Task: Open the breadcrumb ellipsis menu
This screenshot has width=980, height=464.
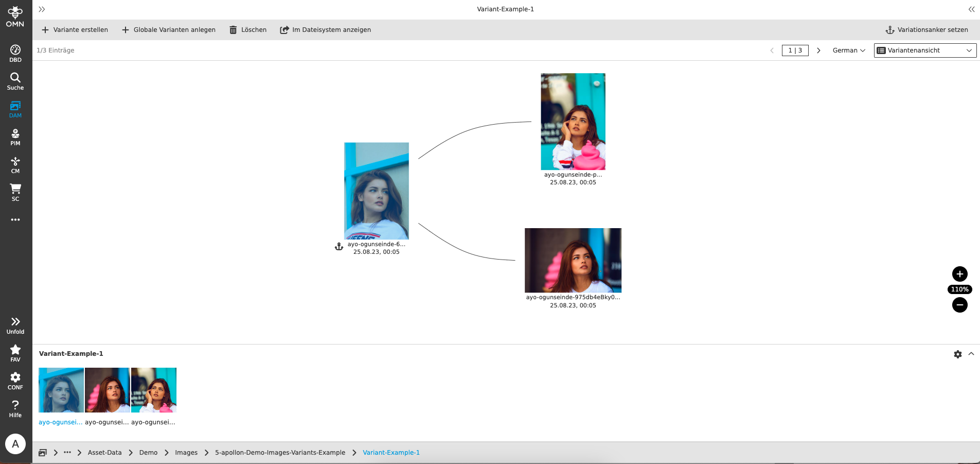Action: [67, 452]
